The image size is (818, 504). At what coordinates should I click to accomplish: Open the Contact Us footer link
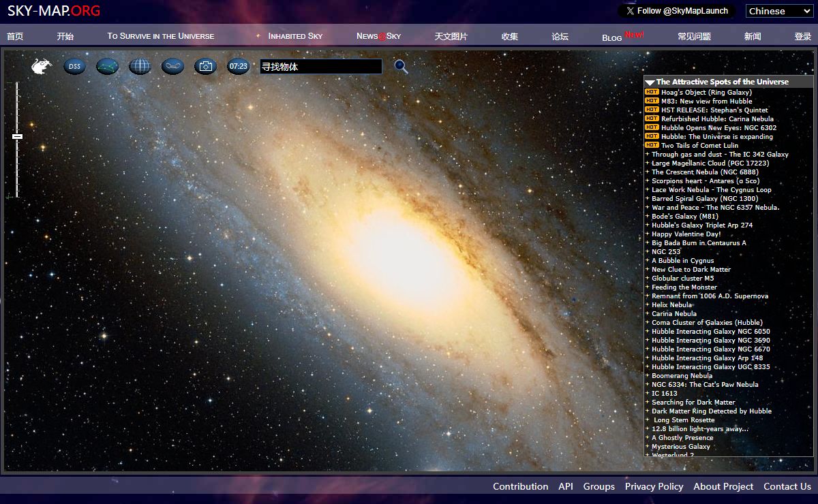pyautogui.click(x=787, y=486)
